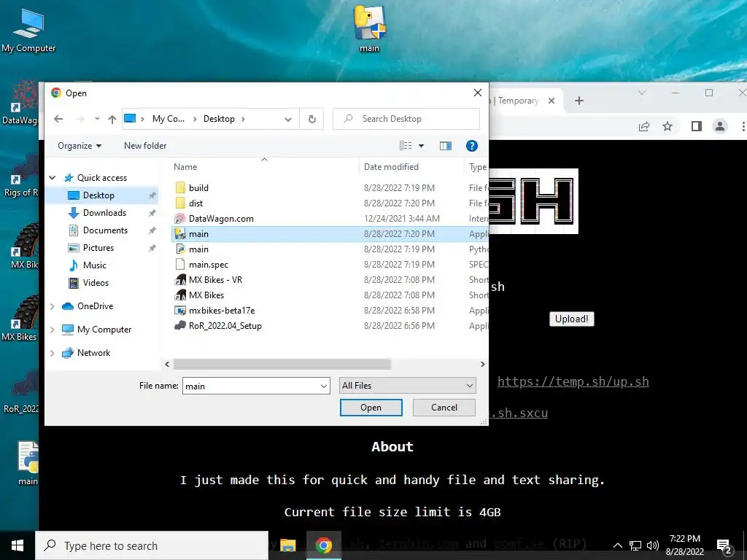Change view using the view icon

point(406,146)
